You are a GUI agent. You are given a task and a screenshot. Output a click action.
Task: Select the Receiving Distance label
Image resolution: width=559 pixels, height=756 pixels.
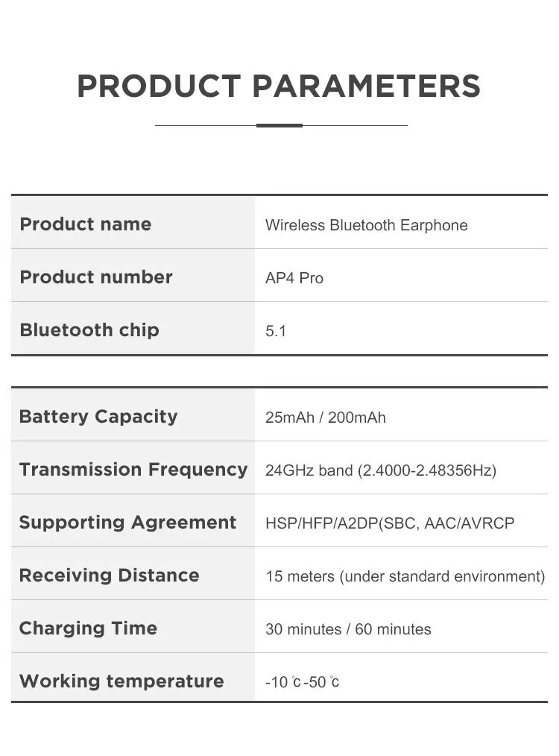[x=109, y=576]
